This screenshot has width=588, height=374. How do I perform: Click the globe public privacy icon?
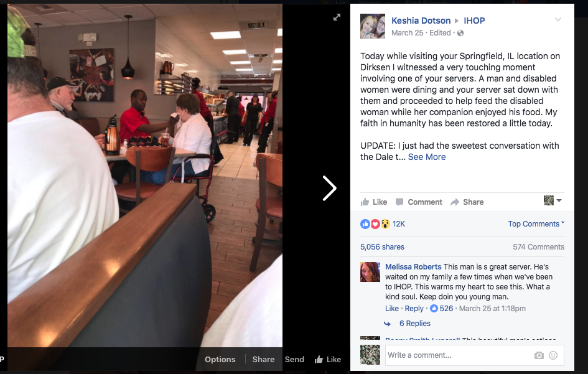(x=460, y=33)
